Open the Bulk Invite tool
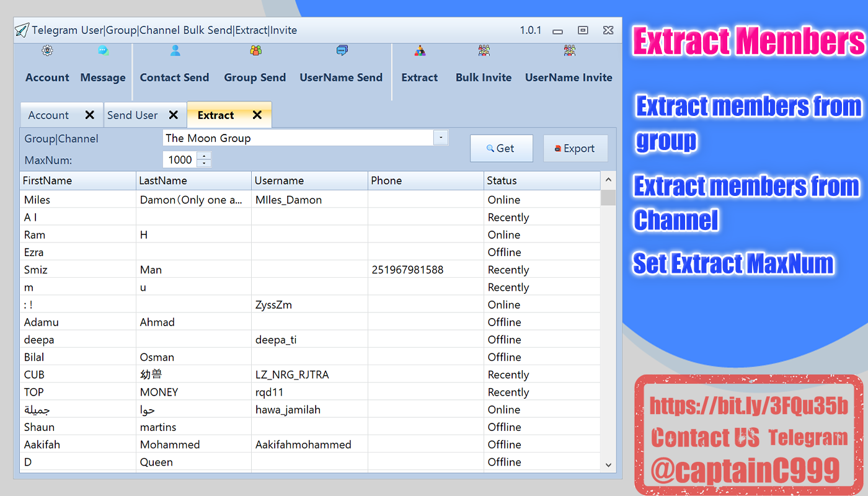This screenshot has height=496, width=868. click(x=484, y=64)
